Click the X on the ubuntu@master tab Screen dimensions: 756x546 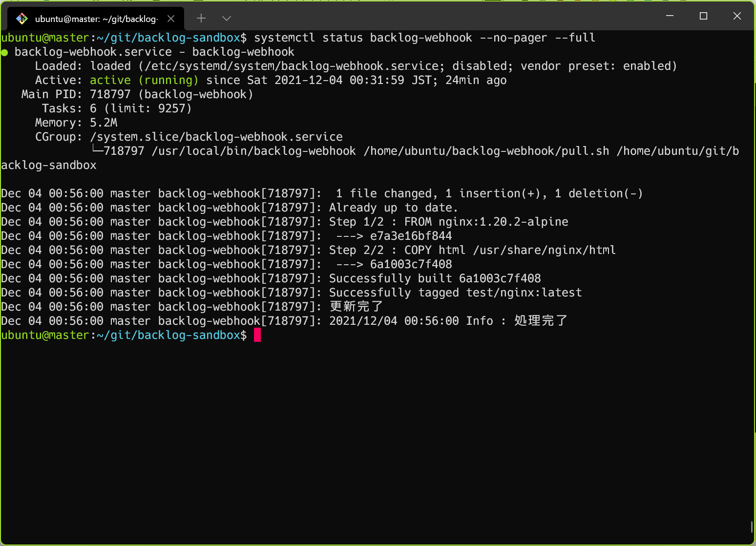(170, 18)
